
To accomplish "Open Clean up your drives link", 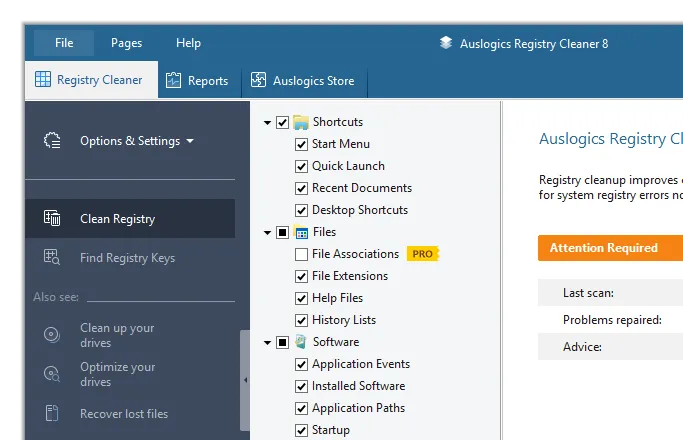I will point(117,335).
